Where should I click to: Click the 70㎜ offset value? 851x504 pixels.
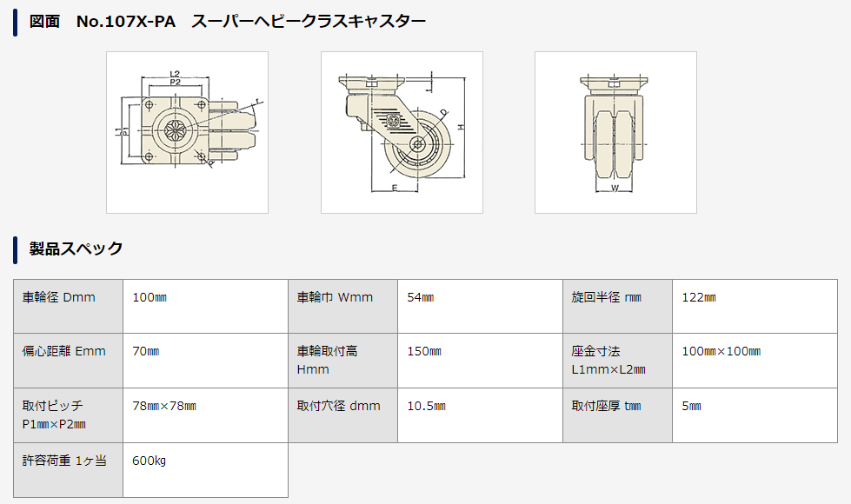146,351
